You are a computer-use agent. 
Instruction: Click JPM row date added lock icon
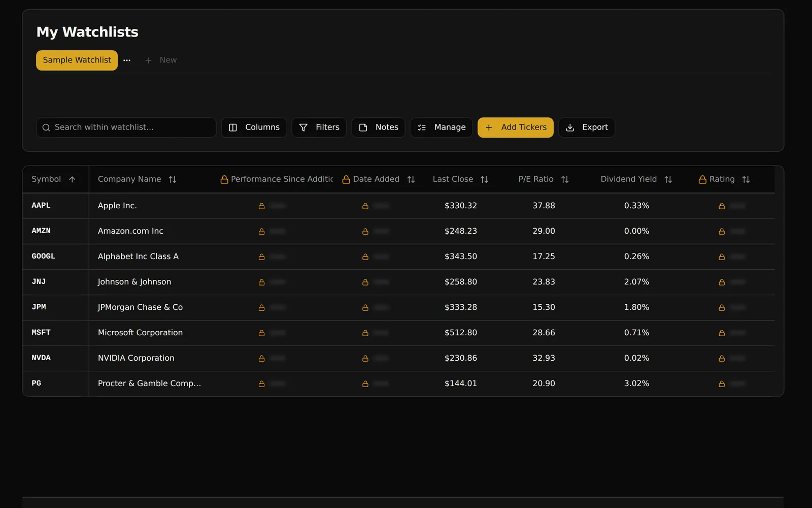[x=365, y=307]
